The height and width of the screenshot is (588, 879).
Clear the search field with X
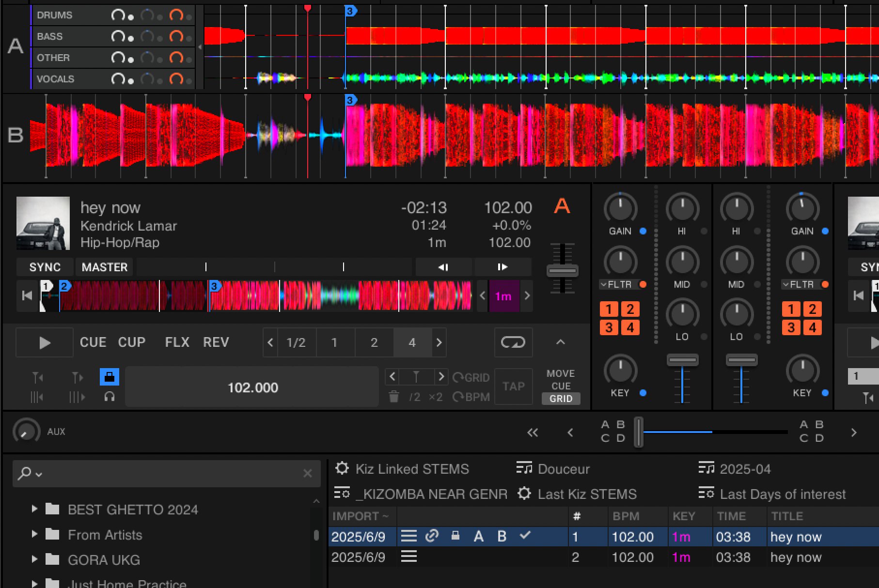coord(308,473)
